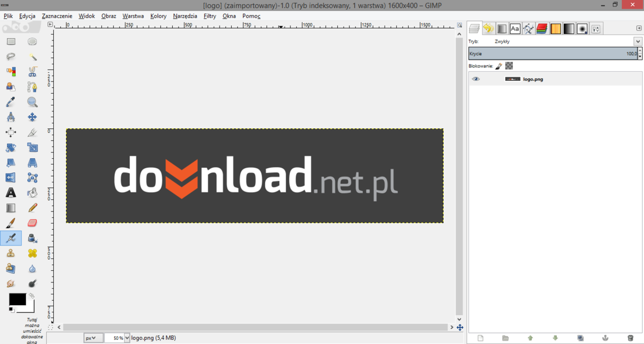
Task: Select the Ellipse Select tool
Action: 32,42
